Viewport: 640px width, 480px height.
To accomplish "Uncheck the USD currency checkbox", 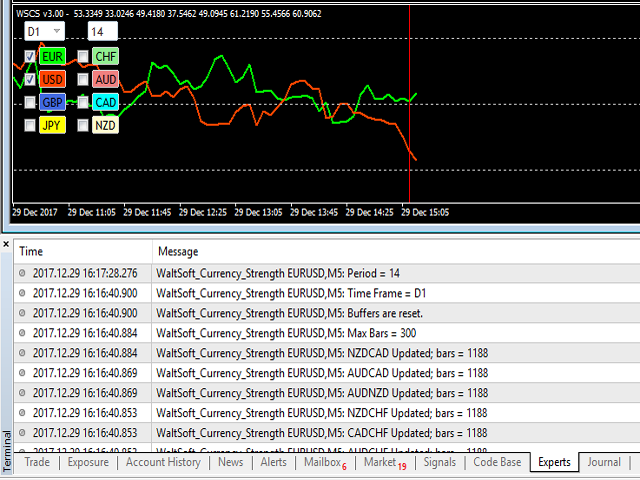I will click(30, 79).
